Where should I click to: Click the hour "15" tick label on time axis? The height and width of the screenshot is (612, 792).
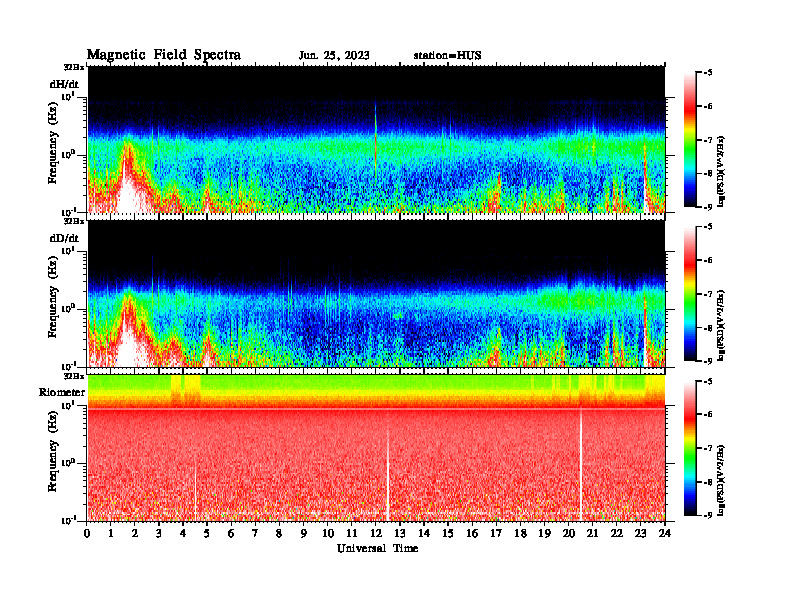coord(448,534)
